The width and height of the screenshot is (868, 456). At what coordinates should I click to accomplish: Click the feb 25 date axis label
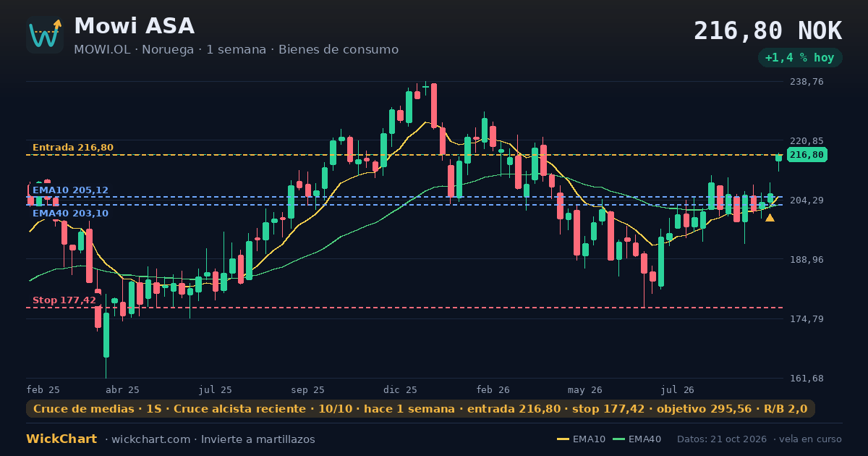[43, 389]
